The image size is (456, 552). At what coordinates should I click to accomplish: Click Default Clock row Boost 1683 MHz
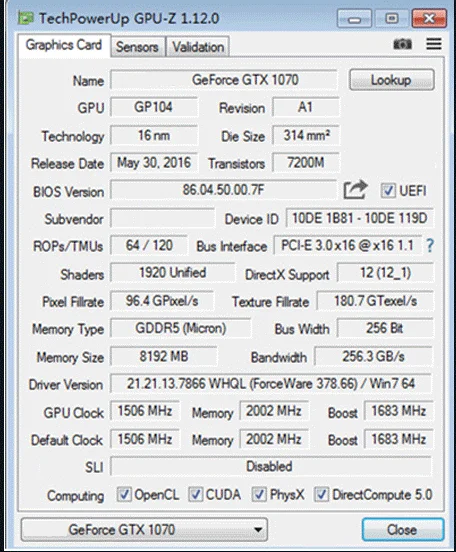pos(399,439)
